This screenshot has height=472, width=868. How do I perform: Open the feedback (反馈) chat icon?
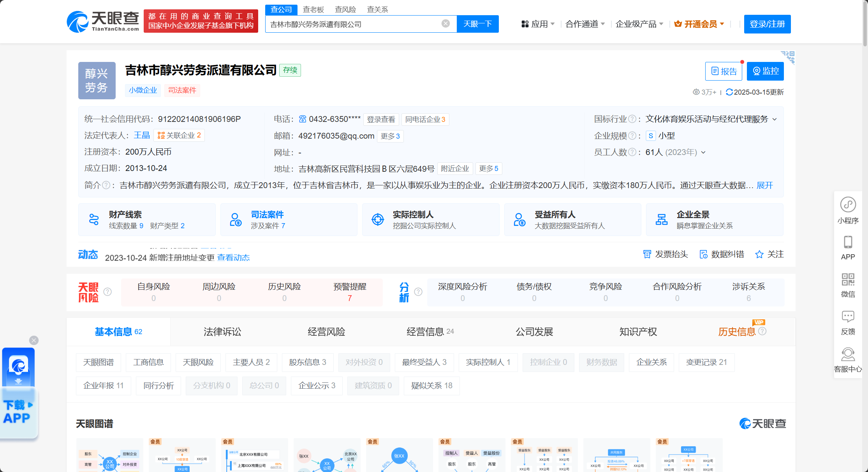pyautogui.click(x=848, y=316)
